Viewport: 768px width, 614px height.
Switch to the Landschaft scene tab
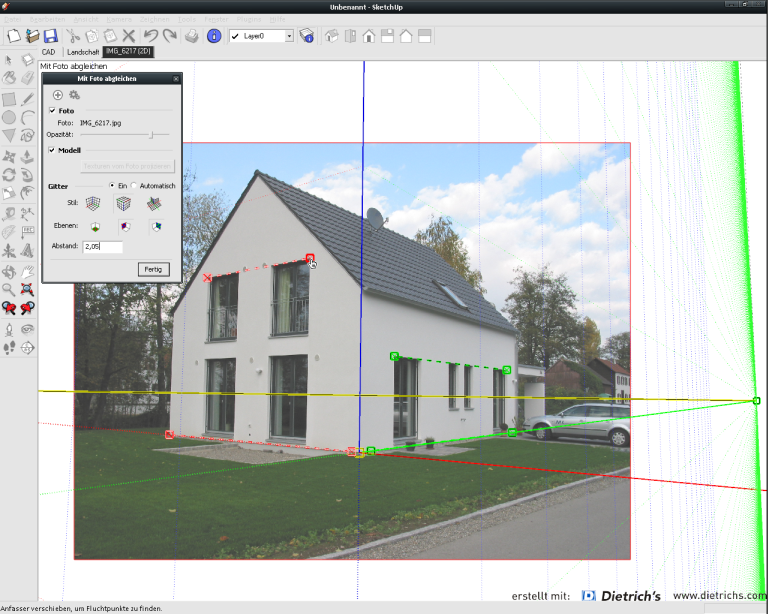pos(83,52)
